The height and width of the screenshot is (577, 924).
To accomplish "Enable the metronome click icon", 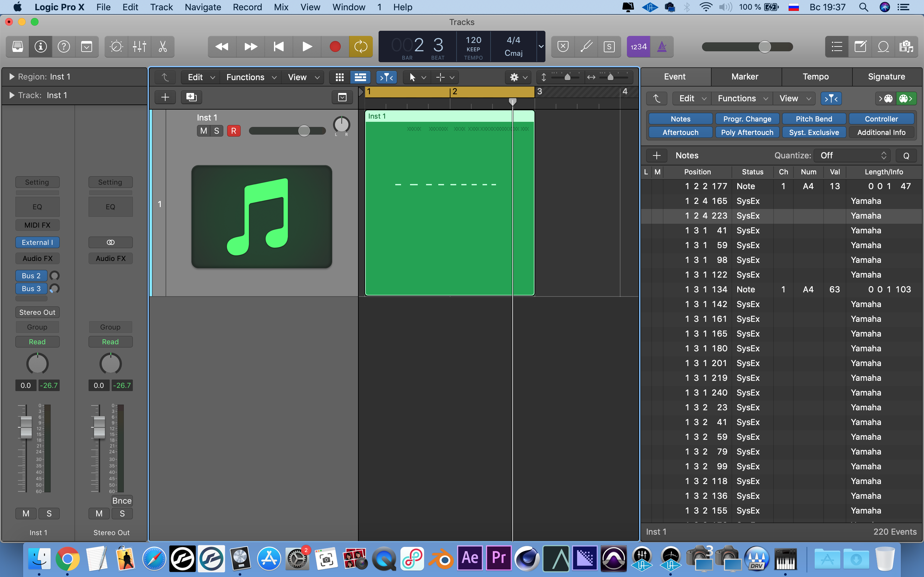I will [662, 46].
